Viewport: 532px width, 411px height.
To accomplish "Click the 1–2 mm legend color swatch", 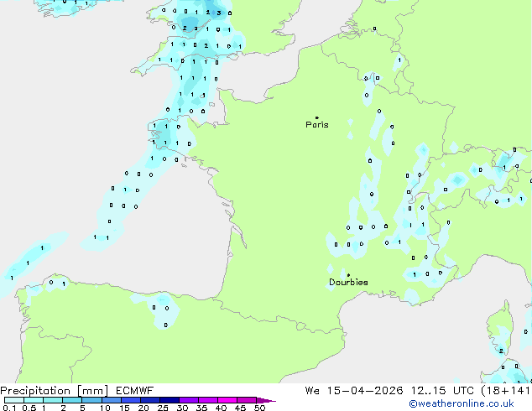I will click(53, 400).
